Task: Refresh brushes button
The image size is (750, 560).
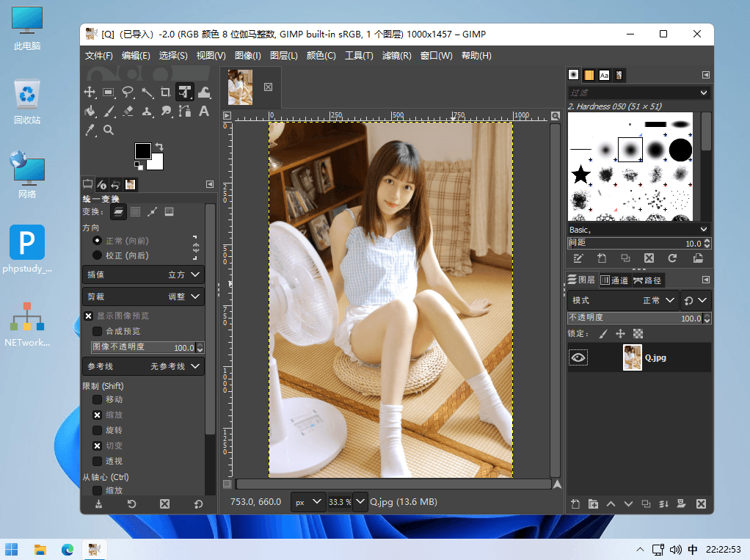Action: 672,258
